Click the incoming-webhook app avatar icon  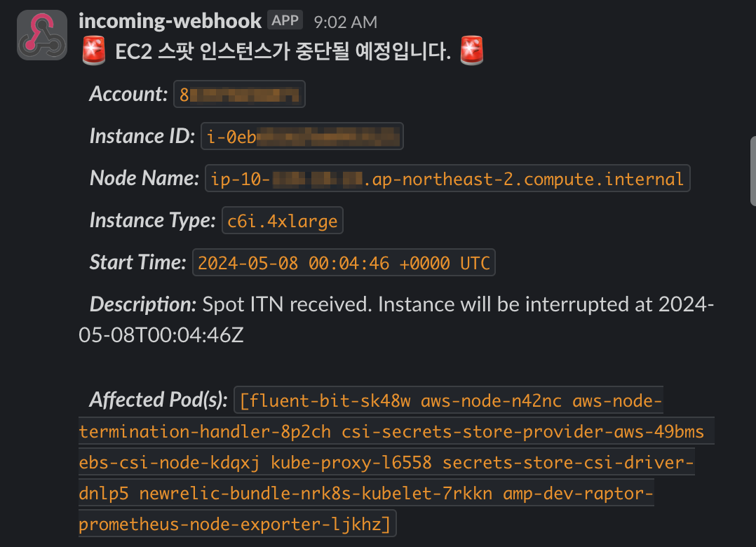(41, 34)
